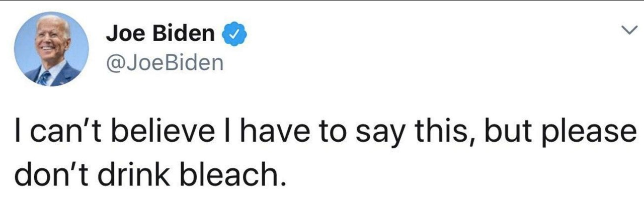Image resolution: width=644 pixels, height=206 pixels.
Task: Click the @JoeBiden handle
Action: 165,64
